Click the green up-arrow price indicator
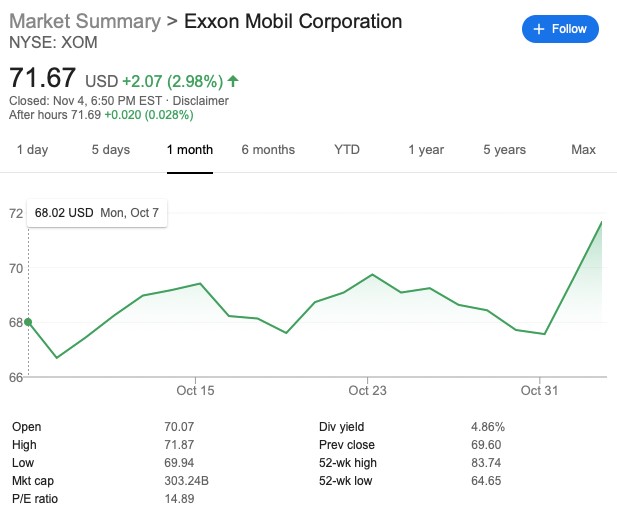 [234, 80]
